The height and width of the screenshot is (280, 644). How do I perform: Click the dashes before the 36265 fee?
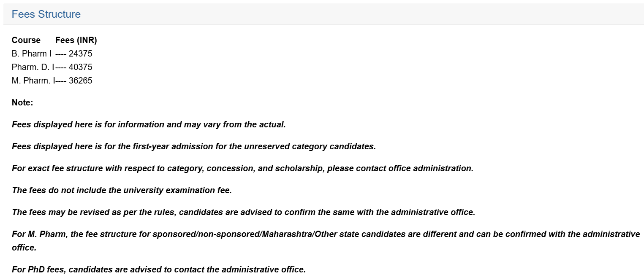[61, 81]
